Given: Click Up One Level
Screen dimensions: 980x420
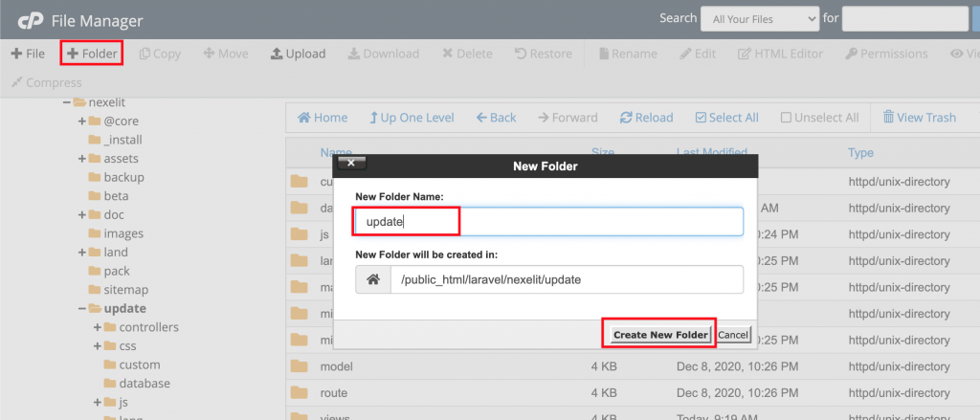Looking at the screenshot, I should coord(412,118).
